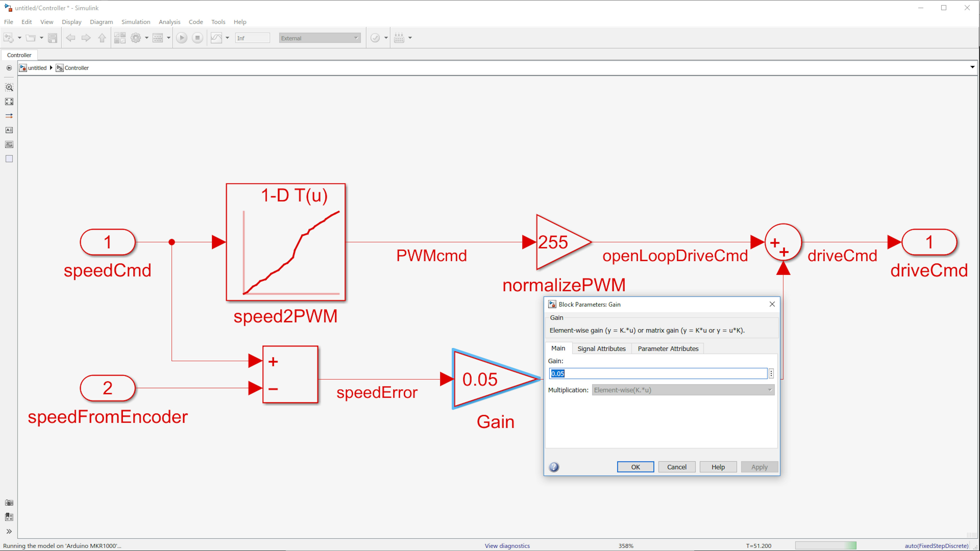This screenshot has height=551, width=980.
Task: Click the Fit to View palette icon
Action: 9,102
